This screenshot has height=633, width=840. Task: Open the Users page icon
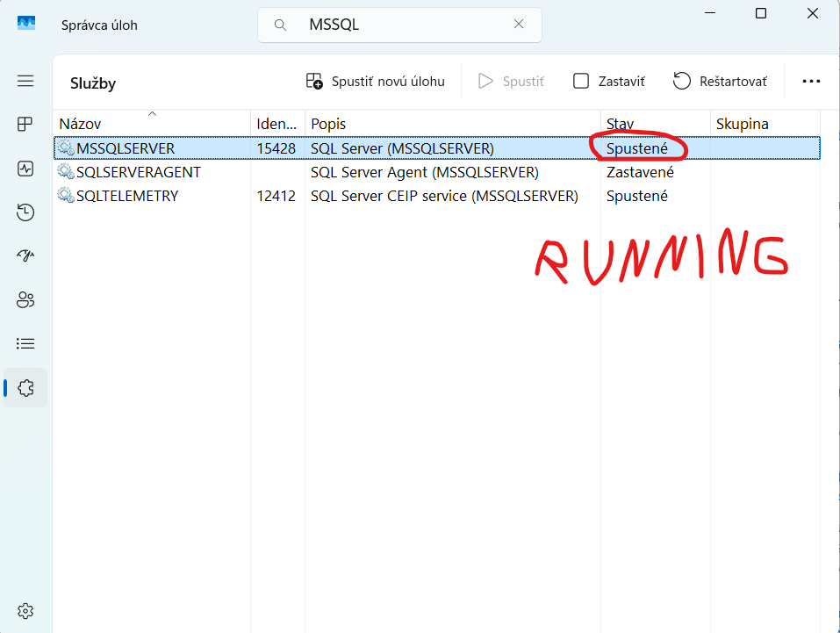25,299
